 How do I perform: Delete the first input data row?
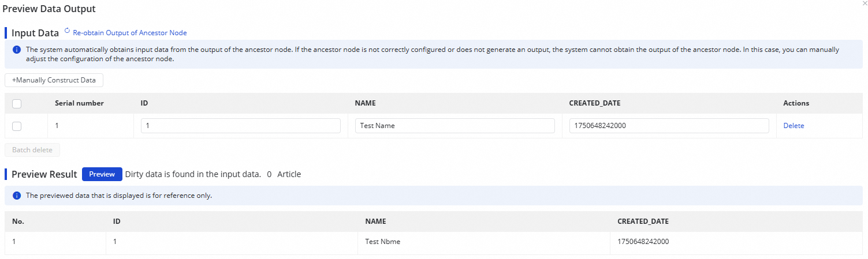[793, 126]
